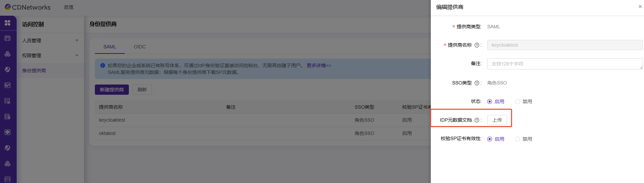The width and height of the screenshot is (644, 183).
Task: Click the square shield badge sidebar icon
Action: pyautogui.click(x=7, y=132)
